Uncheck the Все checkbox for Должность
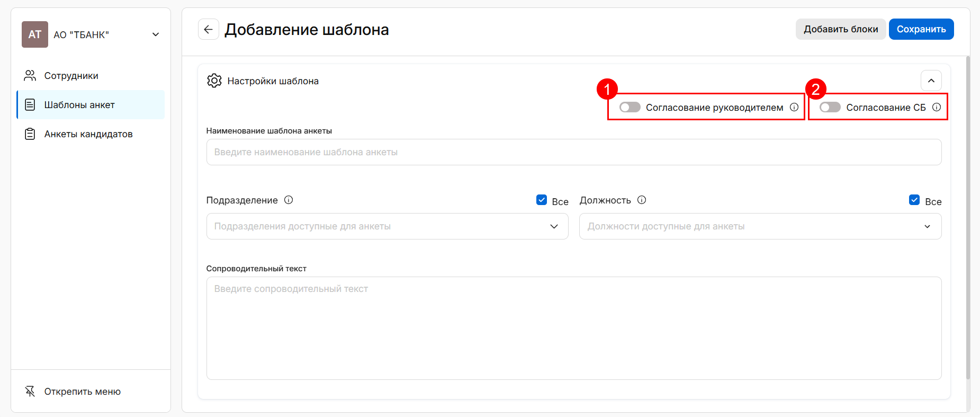 click(x=914, y=200)
